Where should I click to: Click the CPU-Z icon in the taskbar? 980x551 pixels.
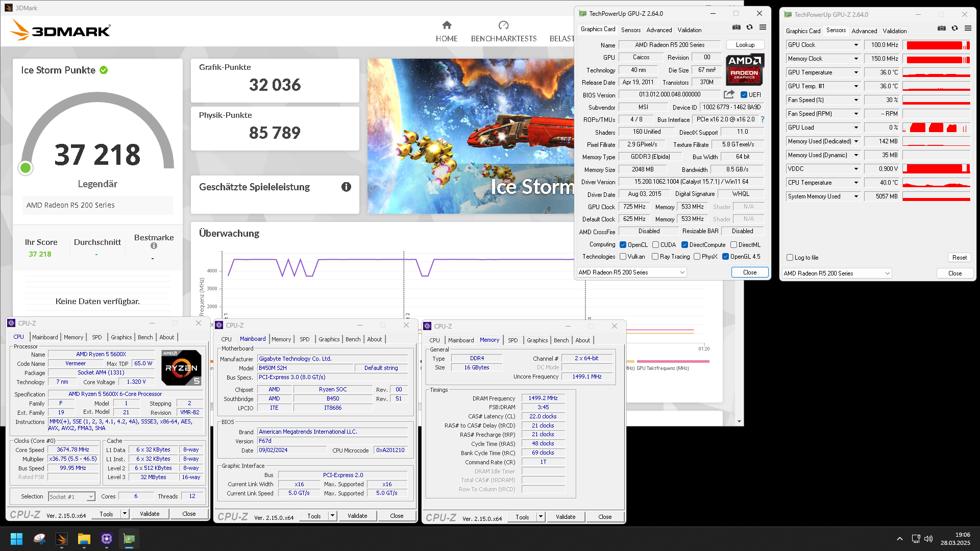click(x=107, y=539)
